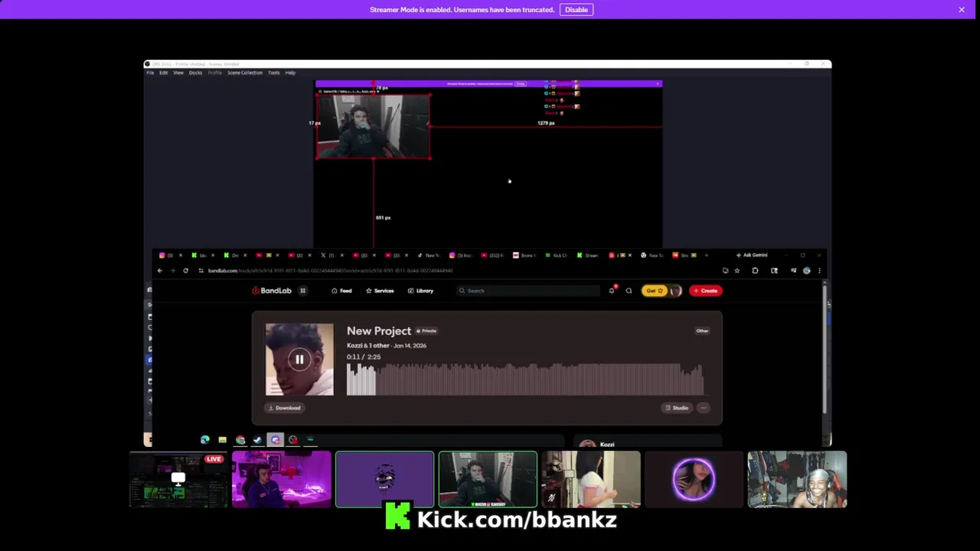
Task: Click the BandLab logo
Action: [x=272, y=291]
